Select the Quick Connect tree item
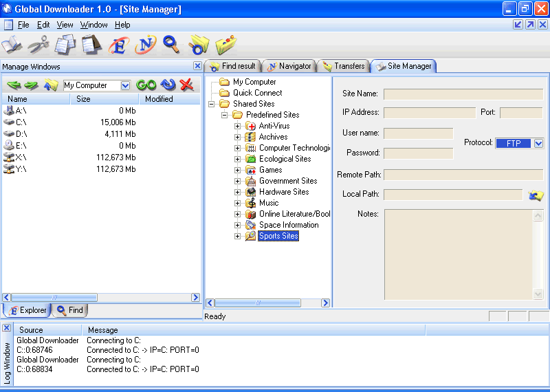550x392 pixels. (257, 93)
